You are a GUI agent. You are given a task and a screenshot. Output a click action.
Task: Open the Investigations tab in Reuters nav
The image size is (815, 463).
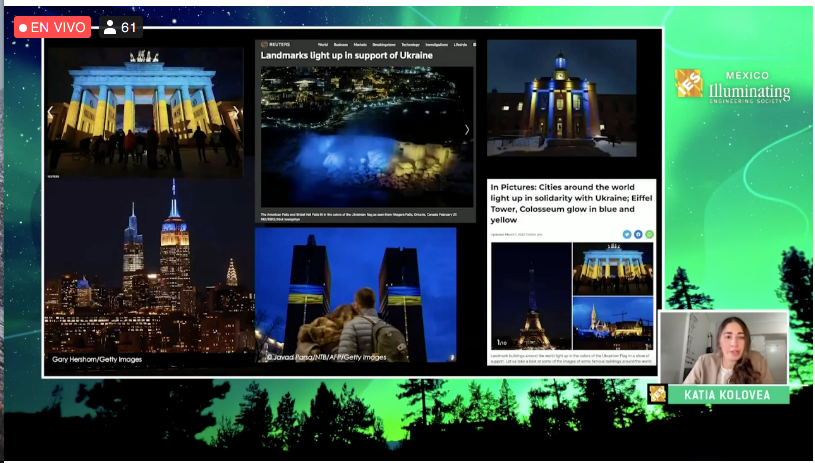(437, 45)
